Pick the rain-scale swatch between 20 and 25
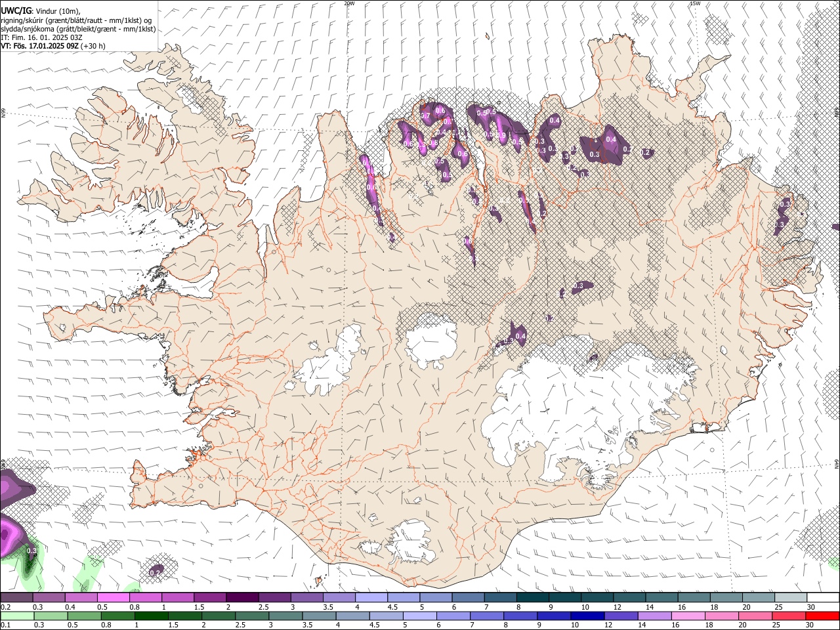This screenshot has width=840, height=630. click(755, 616)
